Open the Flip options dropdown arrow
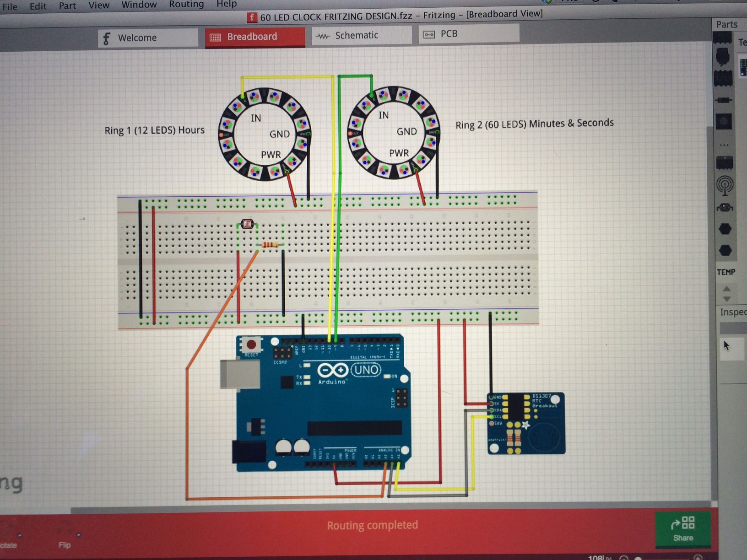The width and height of the screenshot is (747, 560). (79, 535)
